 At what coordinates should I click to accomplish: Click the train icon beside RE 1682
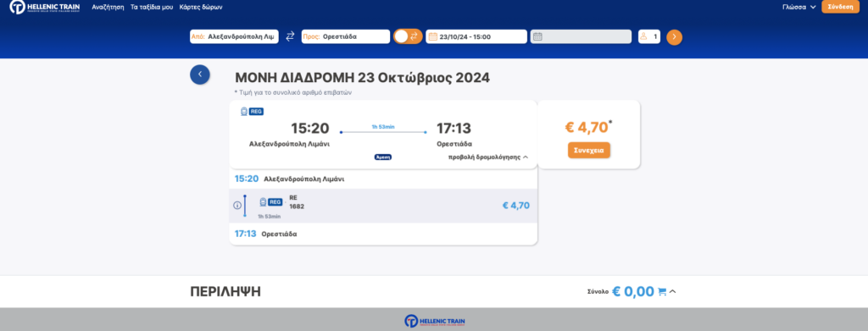tap(263, 202)
